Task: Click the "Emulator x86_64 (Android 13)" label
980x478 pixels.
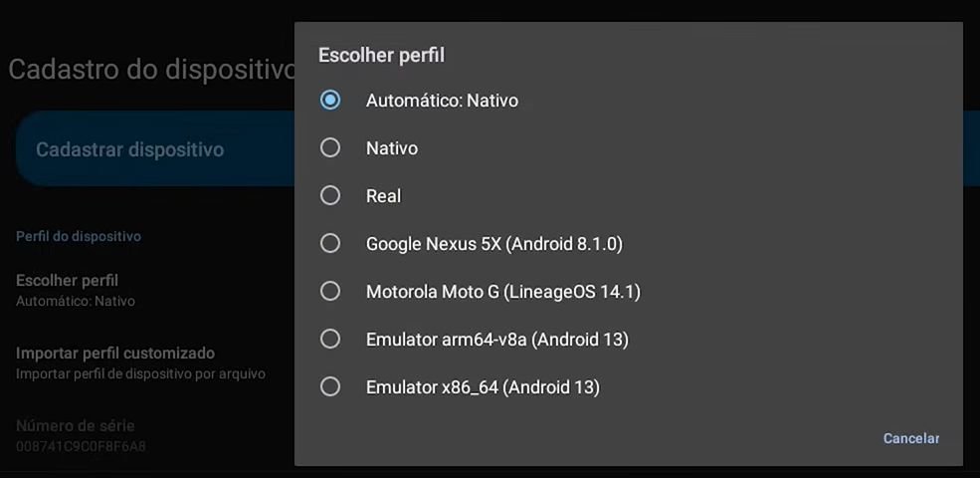Action: click(x=484, y=387)
